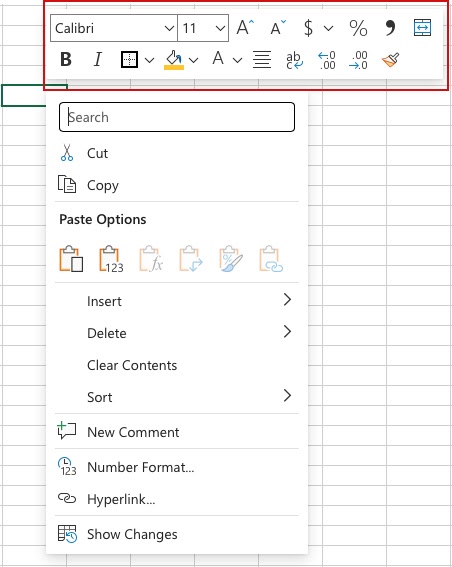Apply Comma Style number format
This screenshot has width=452, height=567.
click(x=390, y=28)
